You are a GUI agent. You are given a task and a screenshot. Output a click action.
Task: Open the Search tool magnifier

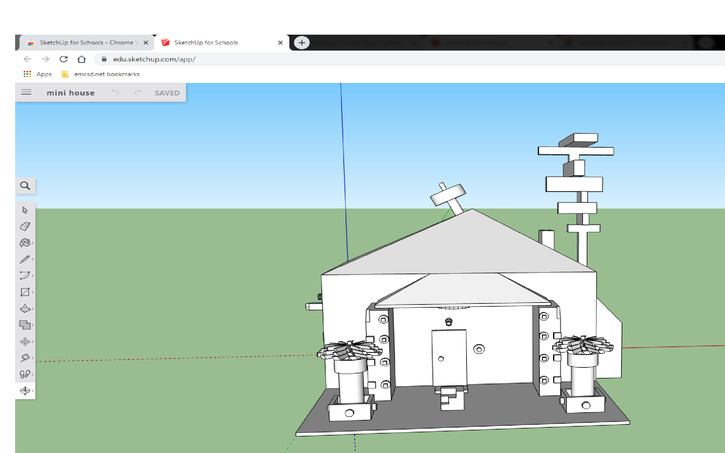tap(26, 185)
